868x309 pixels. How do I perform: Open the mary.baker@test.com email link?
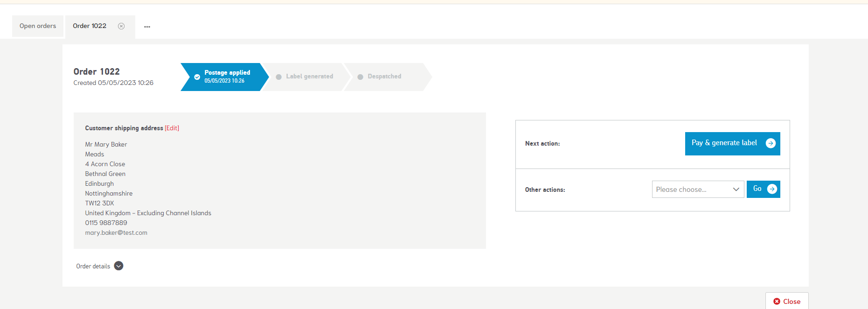tap(116, 233)
